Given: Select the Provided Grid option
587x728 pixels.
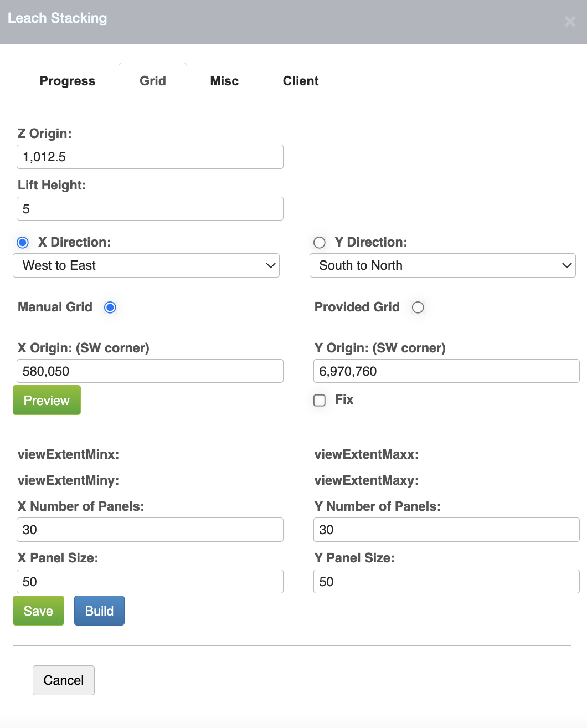Looking at the screenshot, I should (x=418, y=307).
